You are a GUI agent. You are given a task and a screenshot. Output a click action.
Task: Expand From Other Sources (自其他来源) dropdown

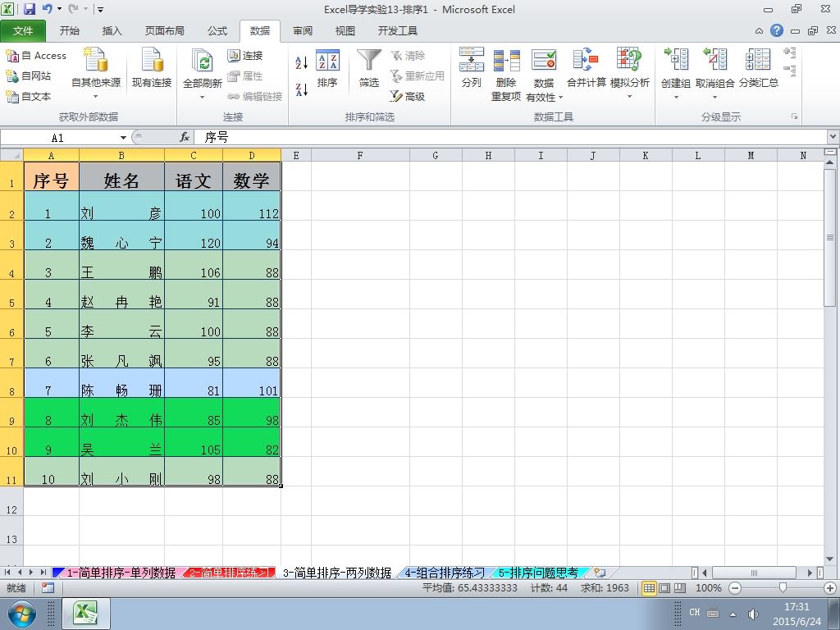[96, 97]
